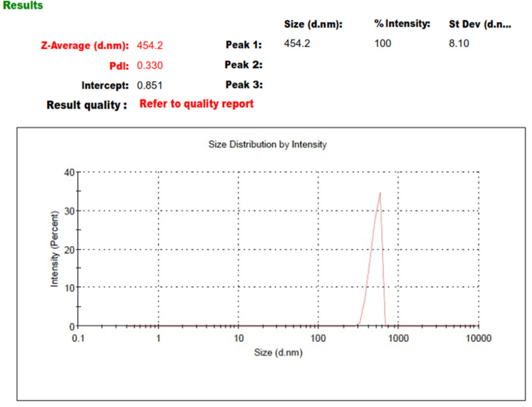Click the "St Dev (d.n..." column header
532x407 pixels.
click(480, 24)
